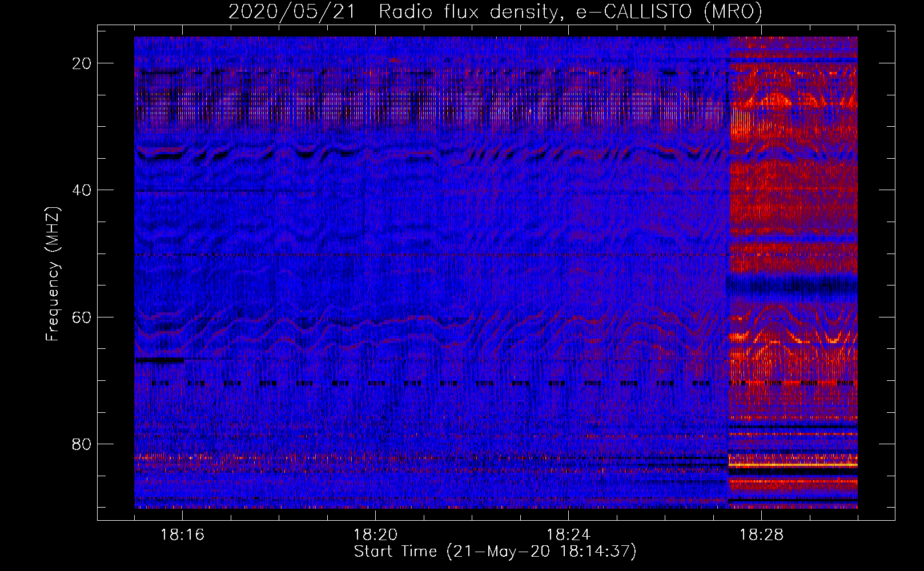Image resolution: width=924 pixels, height=571 pixels.
Task: Click the 18:20 time tick label
Action: (x=375, y=535)
